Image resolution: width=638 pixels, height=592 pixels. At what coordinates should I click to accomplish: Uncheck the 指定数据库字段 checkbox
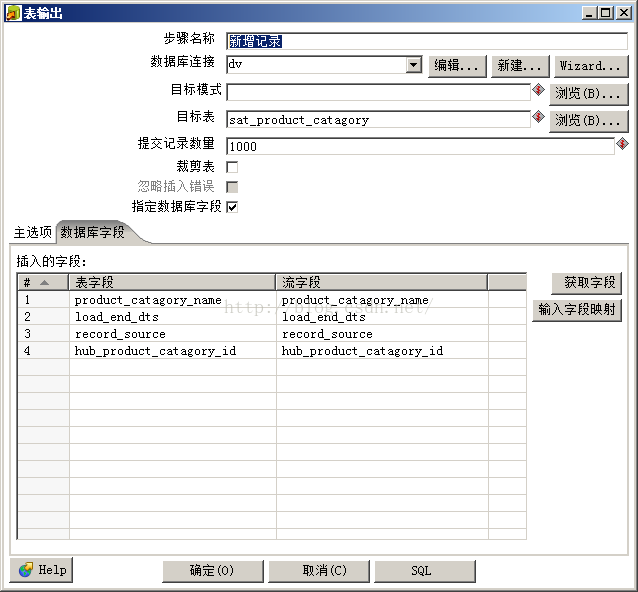point(232,207)
